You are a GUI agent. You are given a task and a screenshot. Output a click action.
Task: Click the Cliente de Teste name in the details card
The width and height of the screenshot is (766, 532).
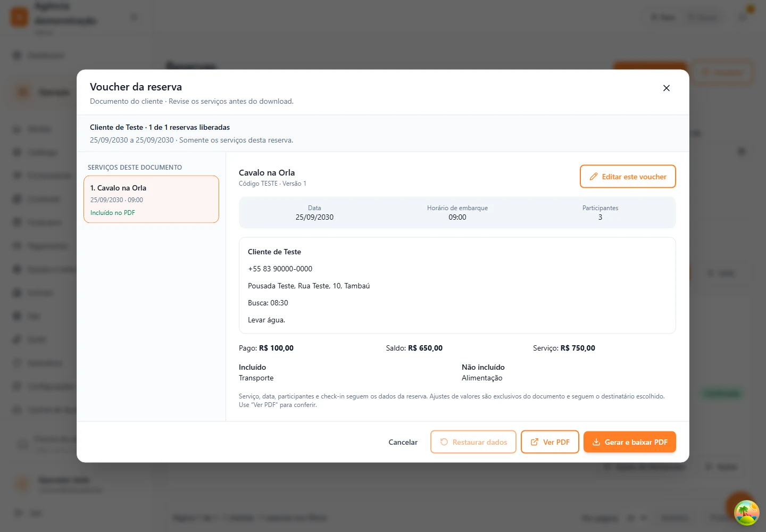tap(274, 252)
